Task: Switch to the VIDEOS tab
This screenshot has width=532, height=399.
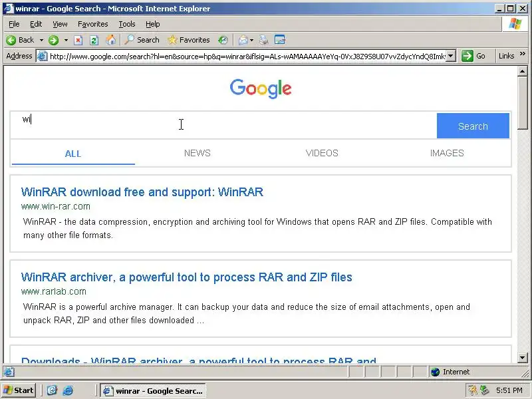Action: pos(322,153)
